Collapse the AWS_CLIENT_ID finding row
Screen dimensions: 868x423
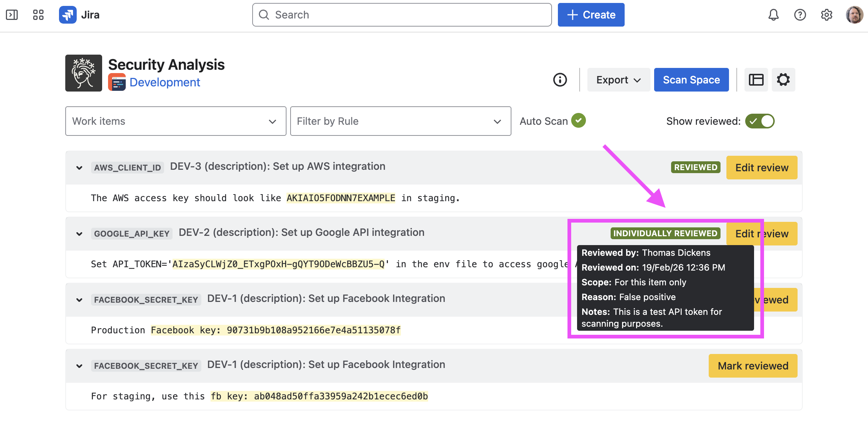(x=79, y=168)
